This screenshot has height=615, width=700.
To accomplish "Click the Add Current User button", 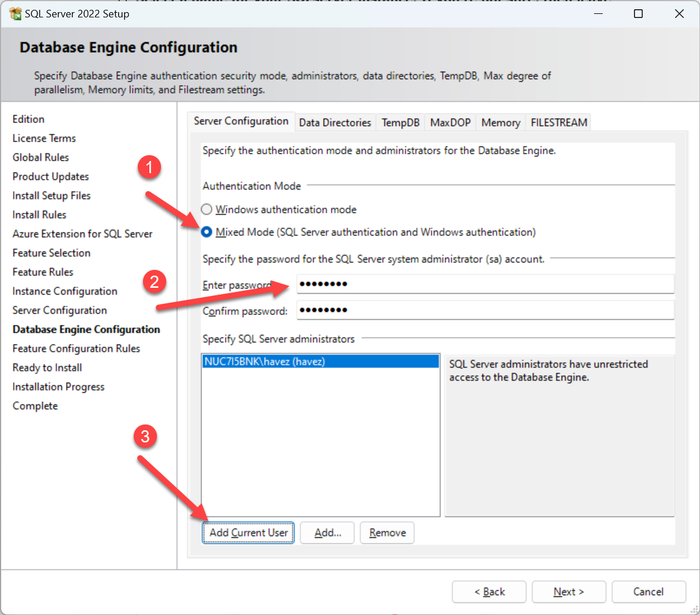I will point(248,533).
